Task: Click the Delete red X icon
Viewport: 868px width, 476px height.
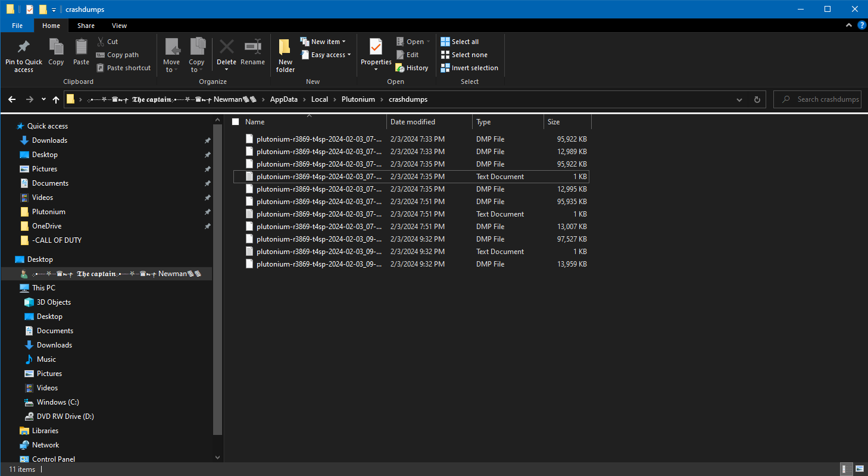Action: (226, 47)
